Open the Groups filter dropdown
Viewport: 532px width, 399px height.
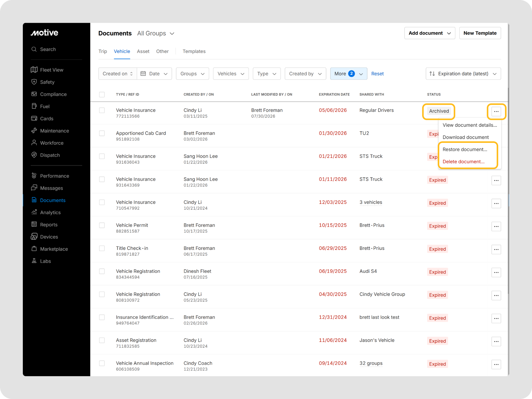coord(192,74)
